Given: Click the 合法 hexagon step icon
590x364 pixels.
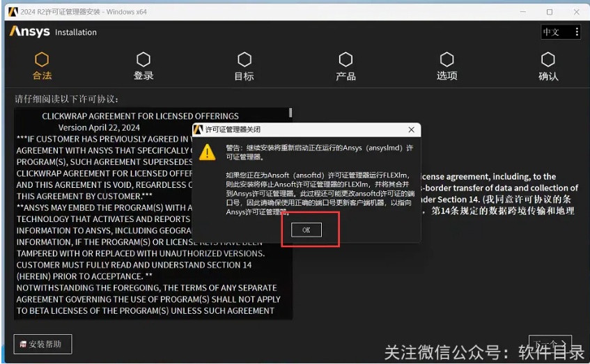Looking at the screenshot, I should pos(42,60).
